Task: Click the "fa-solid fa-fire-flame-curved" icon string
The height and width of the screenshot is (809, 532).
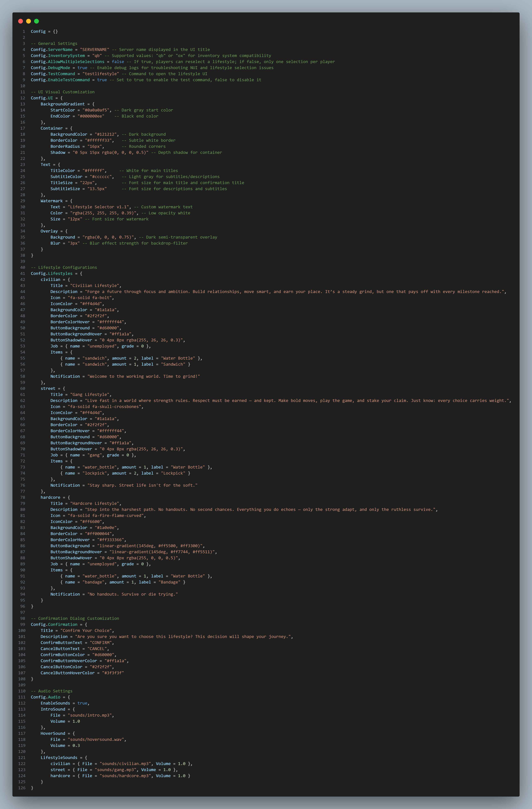Action: 106,516
